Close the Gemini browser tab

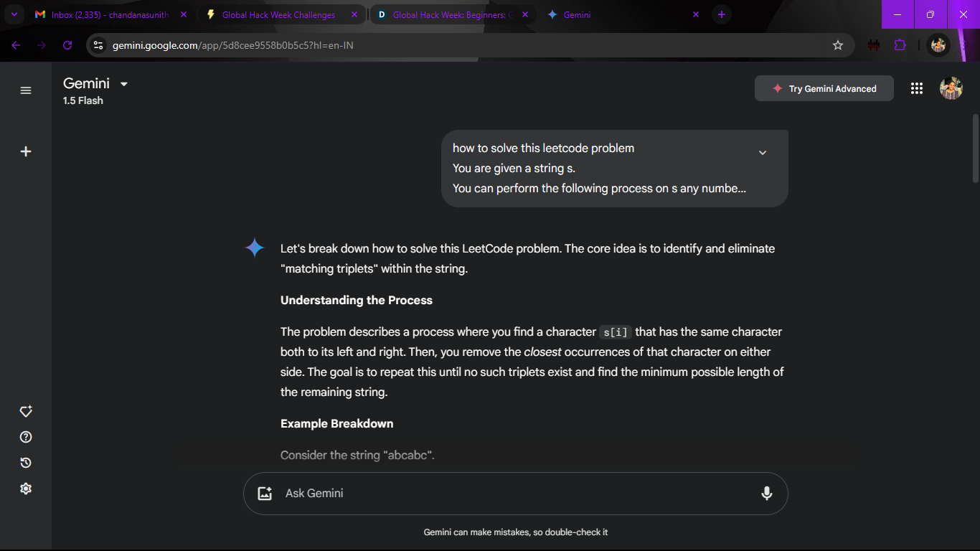pos(695,14)
